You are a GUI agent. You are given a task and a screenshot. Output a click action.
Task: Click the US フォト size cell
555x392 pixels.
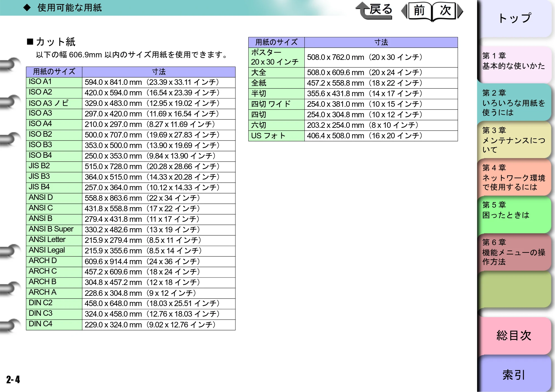pyautogui.click(x=276, y=136)
